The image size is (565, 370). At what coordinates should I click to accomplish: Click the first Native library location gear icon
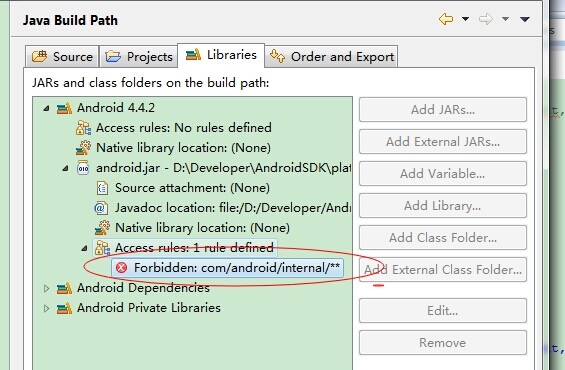[83, 148]
